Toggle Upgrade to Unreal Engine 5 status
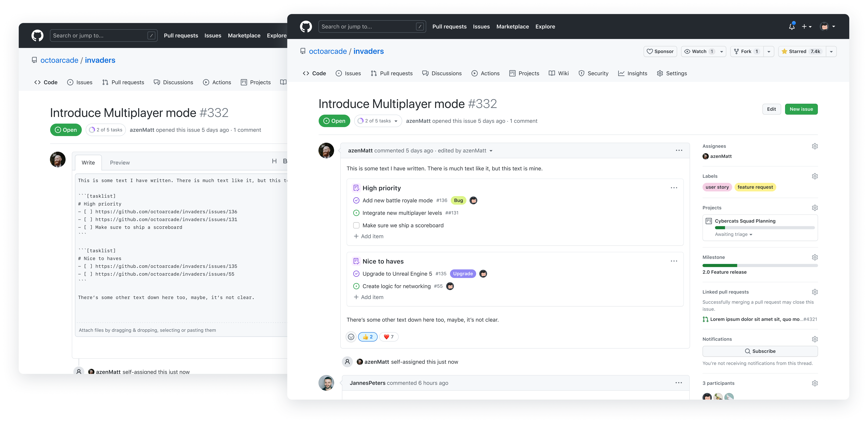The width and height of the screenshot is (868, 423). 356,274
